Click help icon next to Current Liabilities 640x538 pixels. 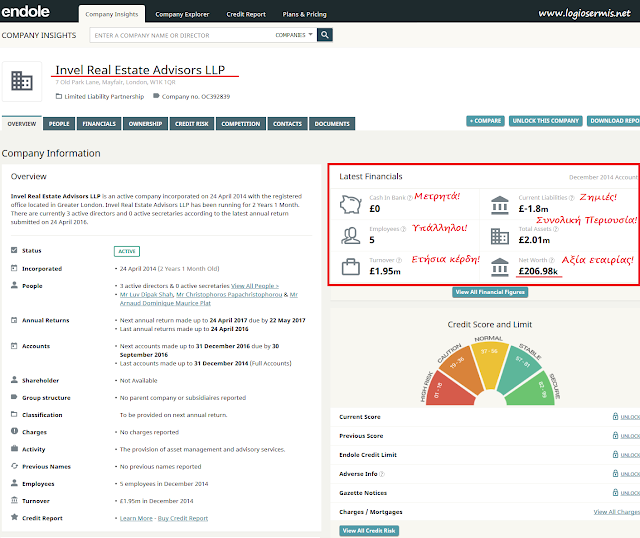pyautogui.click(x=571, y=198)
